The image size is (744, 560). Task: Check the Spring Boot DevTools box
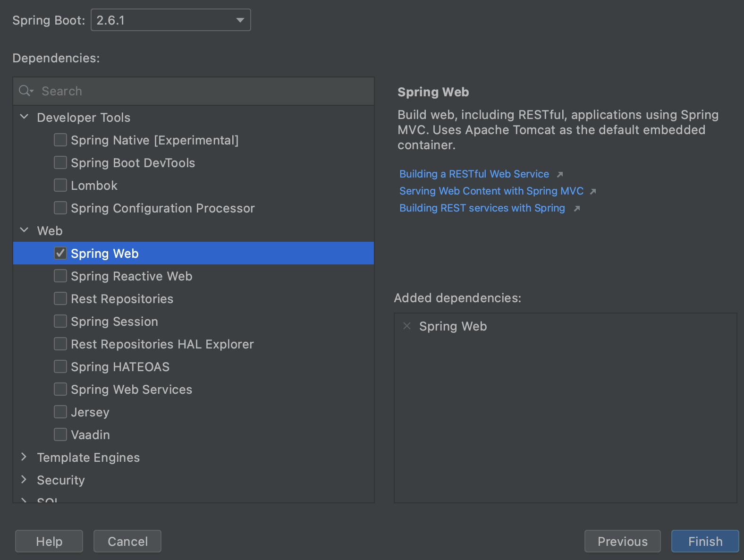pyautogui.click(x=60, y=162)
